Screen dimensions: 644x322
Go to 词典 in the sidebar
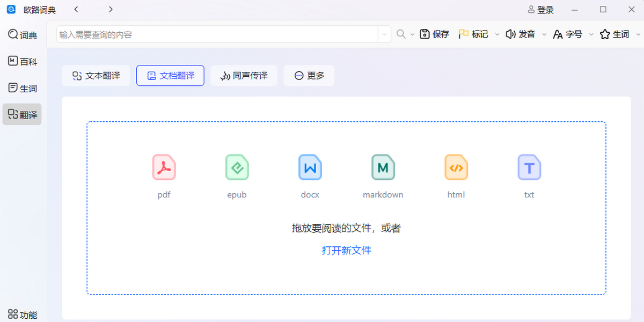click(23, 35)
